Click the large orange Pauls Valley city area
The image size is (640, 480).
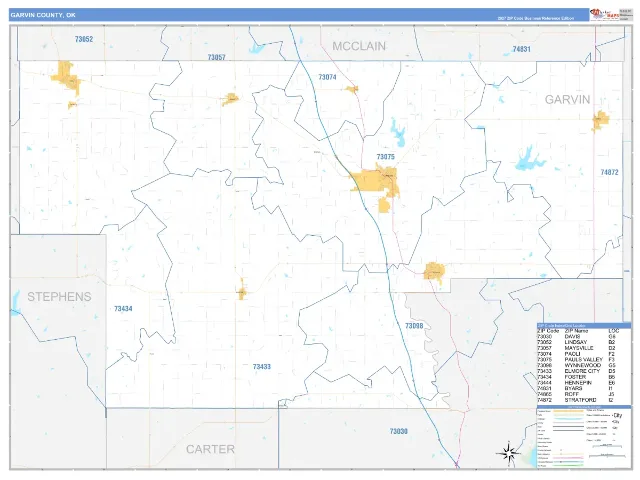[373, 180]
